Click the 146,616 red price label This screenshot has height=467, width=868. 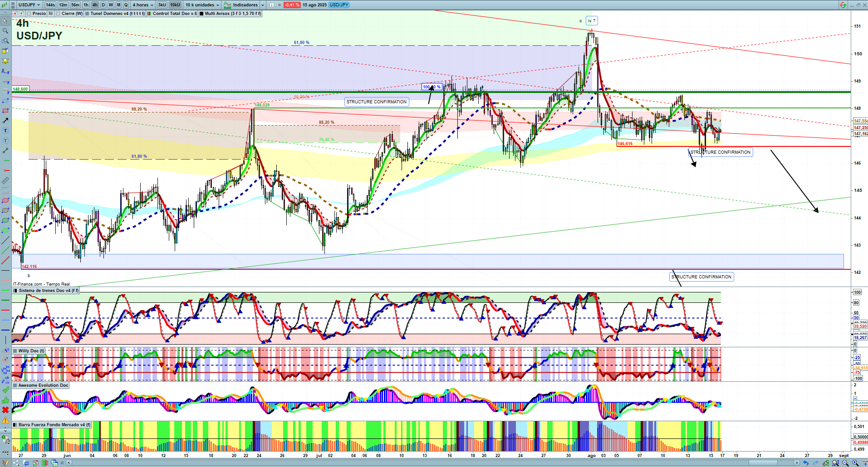[x=625, y=144]
